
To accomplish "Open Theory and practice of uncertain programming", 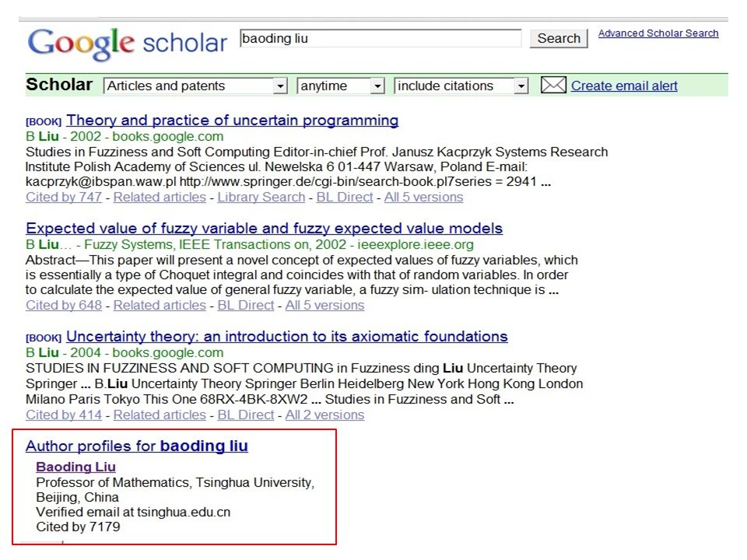I will point(232,121).
